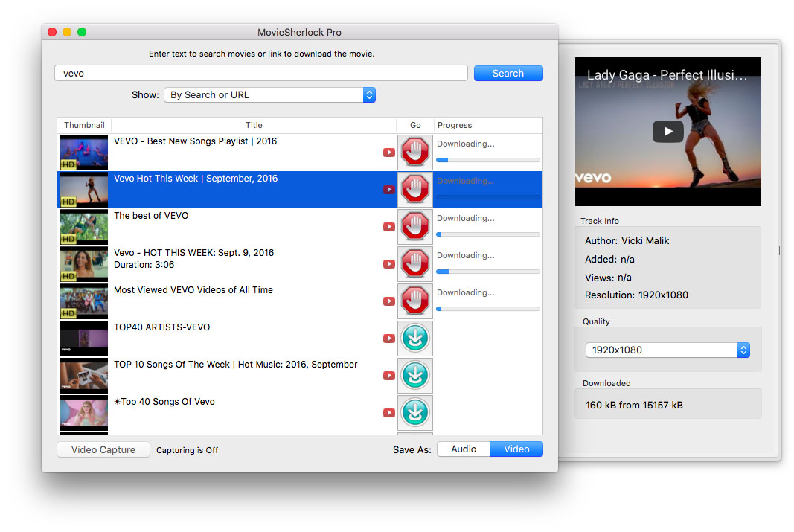Select title Top 40 Songs Of Vevo
794x532 pixels.
[164, 401]
